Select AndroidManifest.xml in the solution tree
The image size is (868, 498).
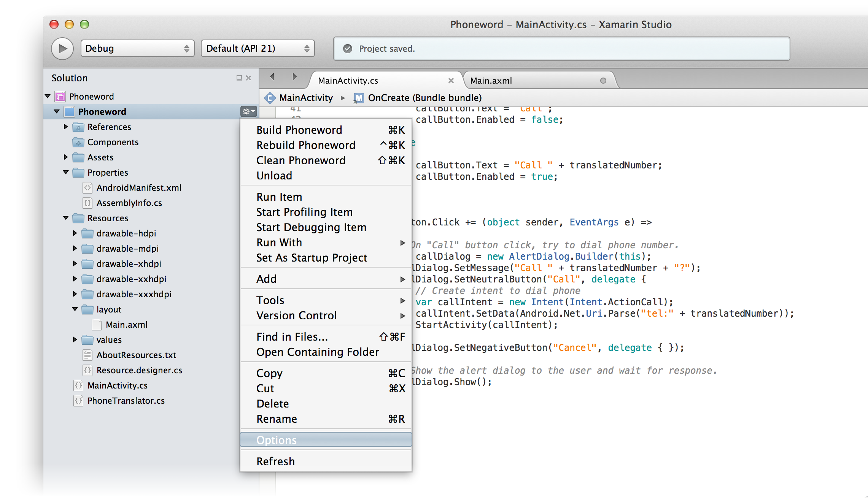pyautogui.click(x=138, y=188)
